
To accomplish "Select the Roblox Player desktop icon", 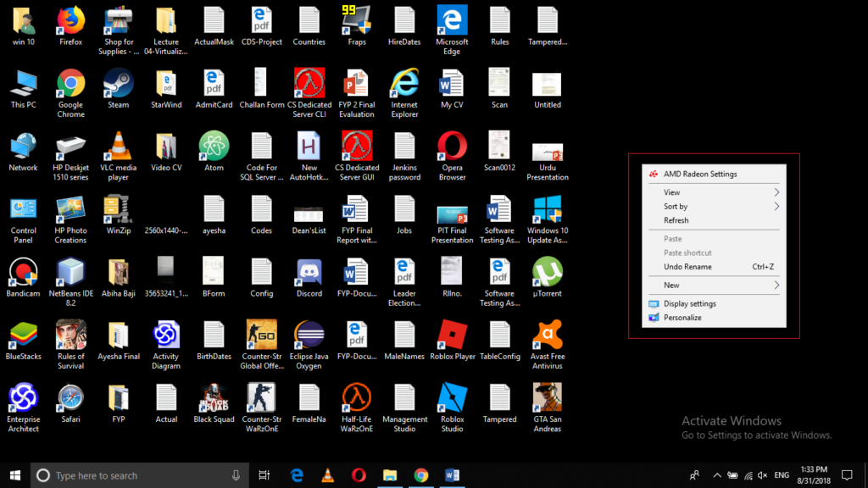I will coord(453,341).
